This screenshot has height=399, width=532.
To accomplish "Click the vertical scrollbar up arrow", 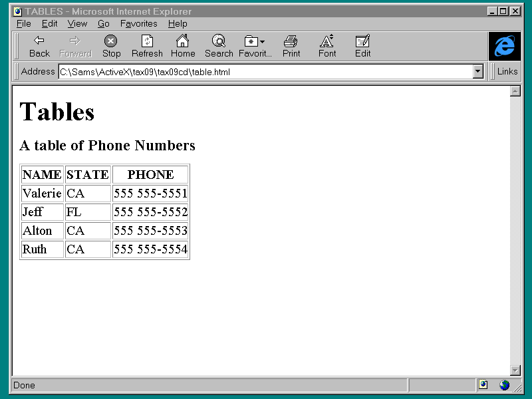I will (x=515, y=91).
